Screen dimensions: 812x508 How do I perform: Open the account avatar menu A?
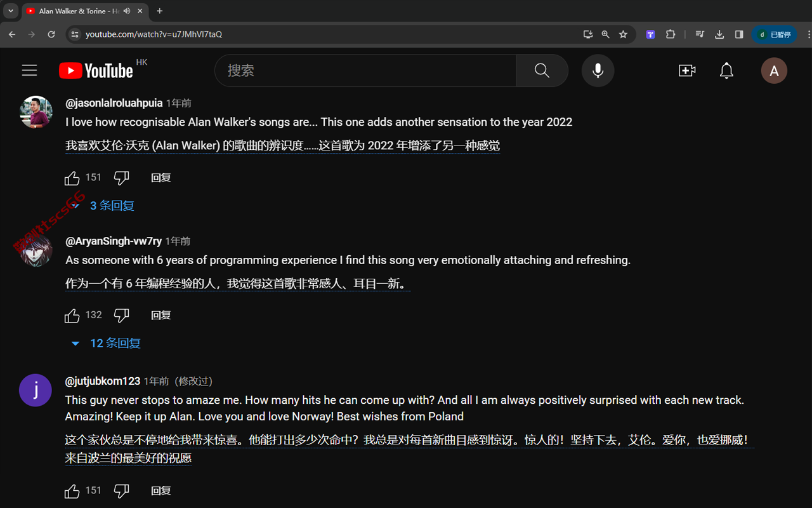click(x=774, y=70)
